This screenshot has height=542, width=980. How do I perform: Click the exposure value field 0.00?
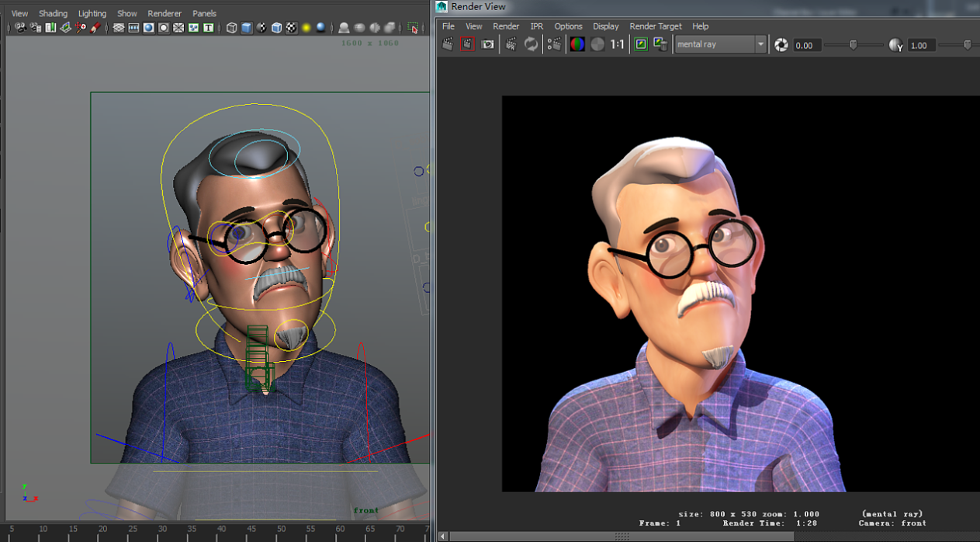(808, 45)
